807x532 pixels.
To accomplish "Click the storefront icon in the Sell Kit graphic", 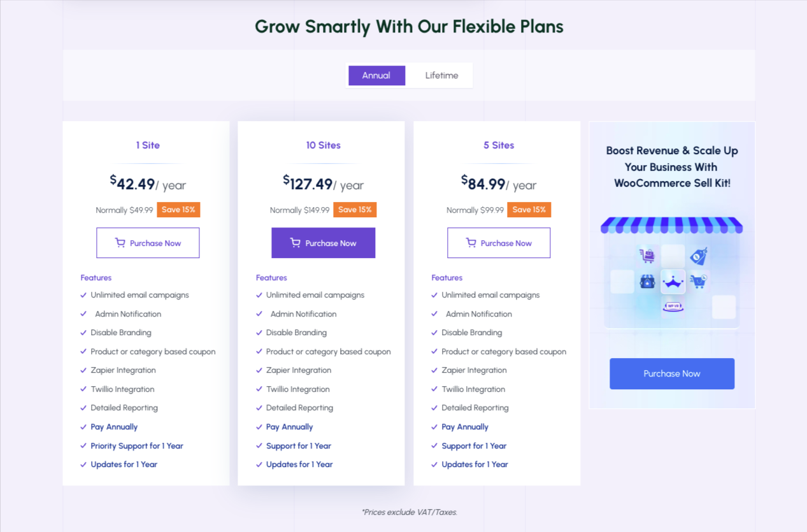I will (647, 282).
